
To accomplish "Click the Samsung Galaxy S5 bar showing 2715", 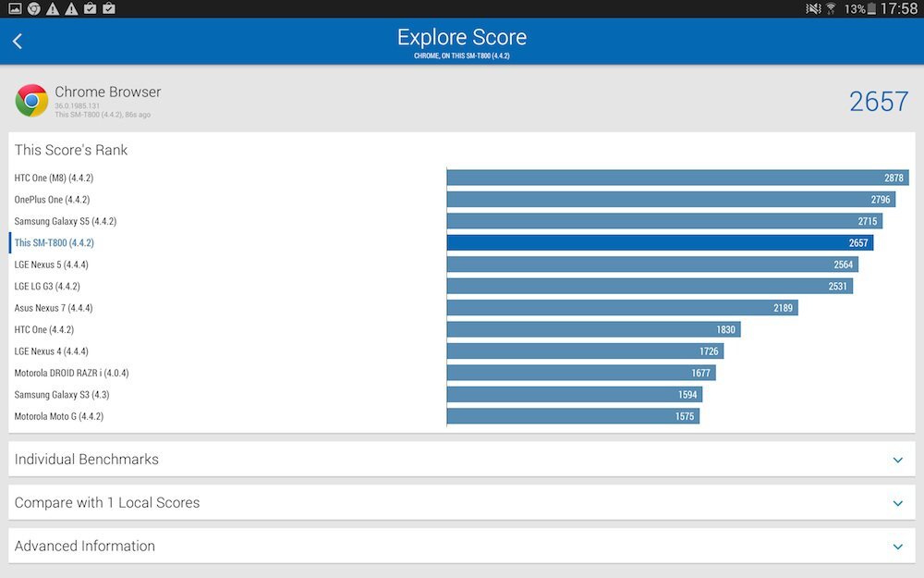I will [664, 221].
